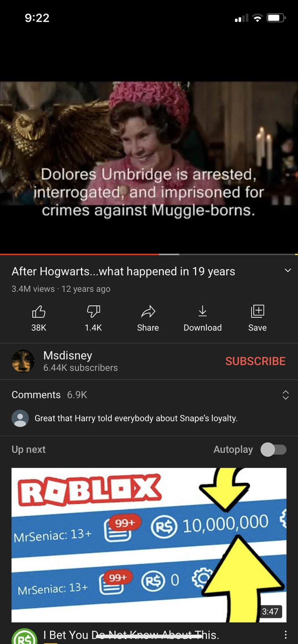
Task: Tap the commenter's profile avatar
Action: [x=20, y=418]
